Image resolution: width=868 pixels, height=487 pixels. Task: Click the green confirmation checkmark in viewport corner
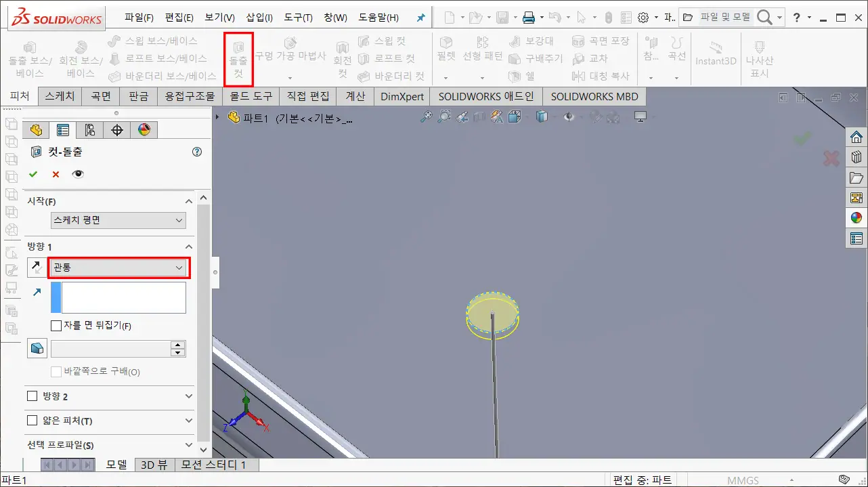point(803,138)
